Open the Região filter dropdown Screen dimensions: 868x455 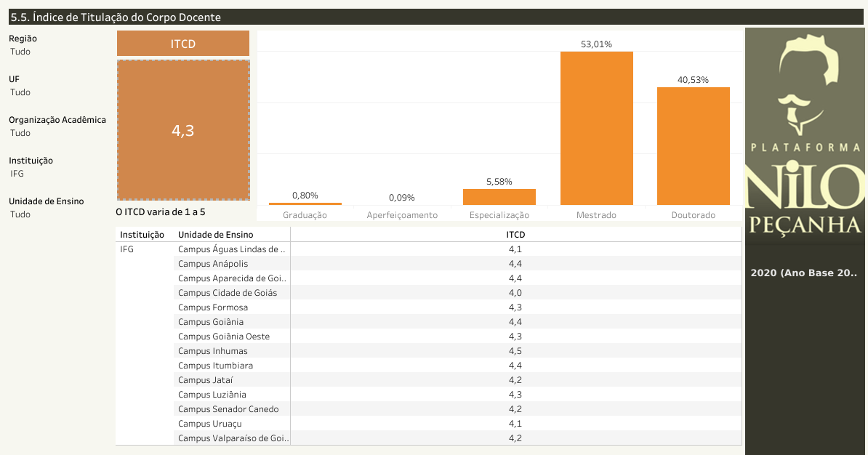pos(20,52)
